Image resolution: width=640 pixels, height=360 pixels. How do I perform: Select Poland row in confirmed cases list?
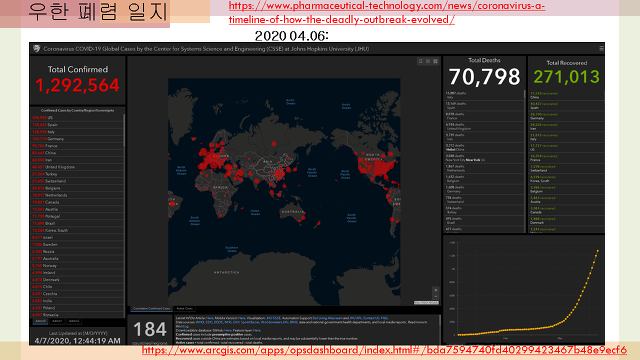point(77,308)
